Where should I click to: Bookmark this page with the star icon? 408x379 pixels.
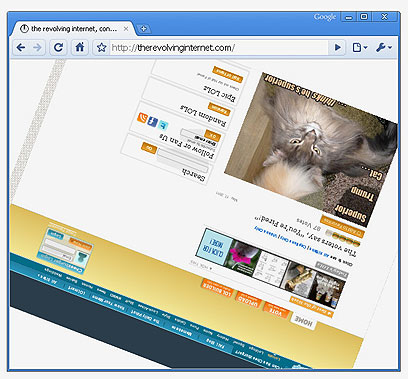(x=101, y=48)
